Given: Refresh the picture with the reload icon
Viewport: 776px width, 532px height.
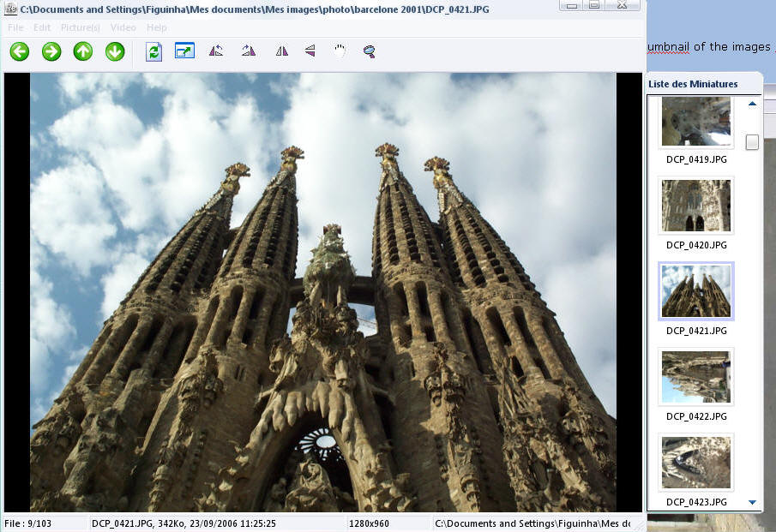Looking at the screenshot, I should pos(153,51).
